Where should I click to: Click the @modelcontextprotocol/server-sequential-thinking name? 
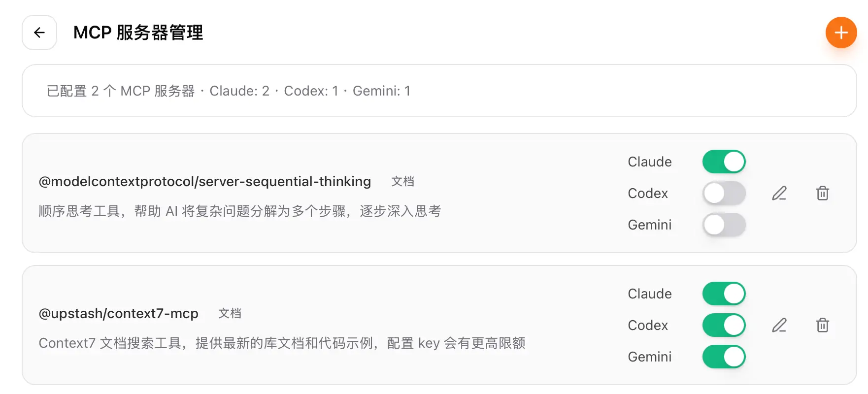tap(204, 181)
